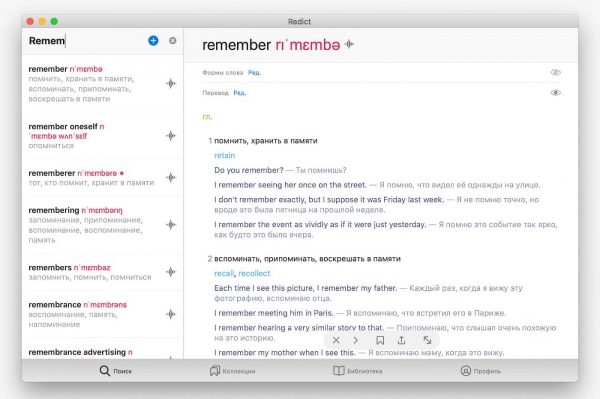Click the remember headword title
The image size is (600, 399).
(236, 45)
